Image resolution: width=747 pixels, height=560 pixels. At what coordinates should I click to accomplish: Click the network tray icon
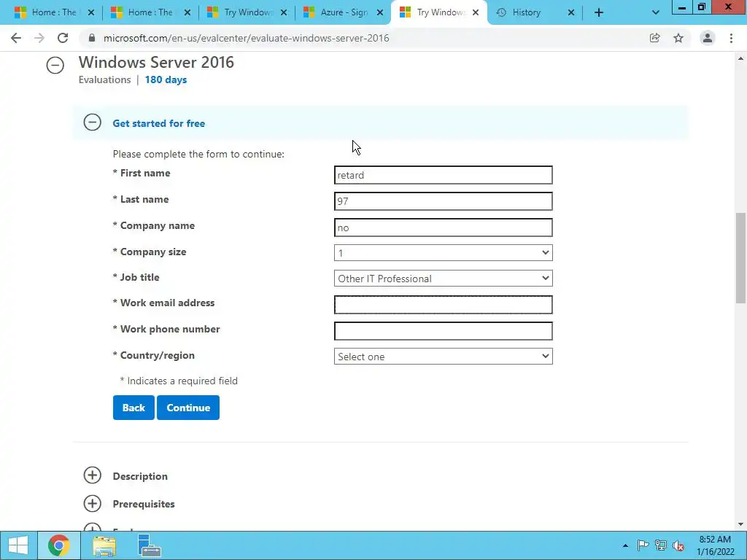661,545
